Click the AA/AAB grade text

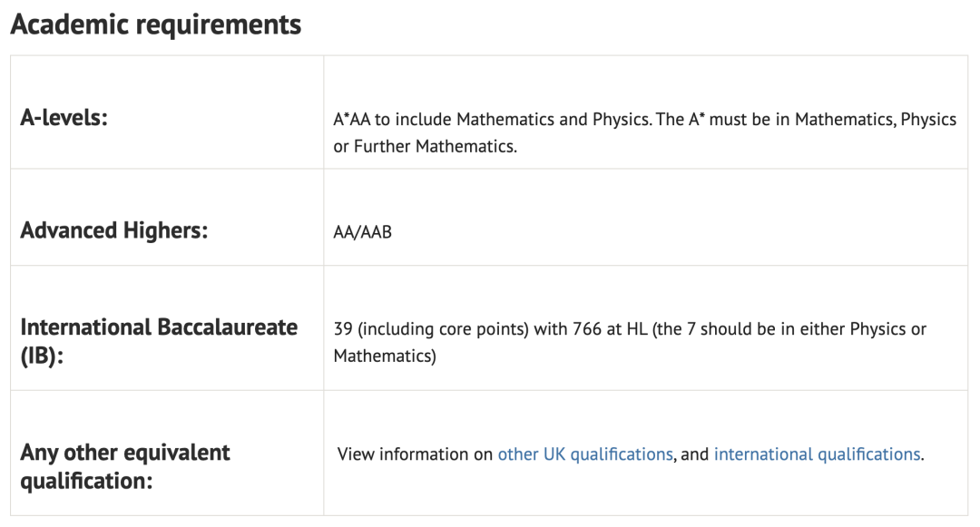(x=363, y=232)
